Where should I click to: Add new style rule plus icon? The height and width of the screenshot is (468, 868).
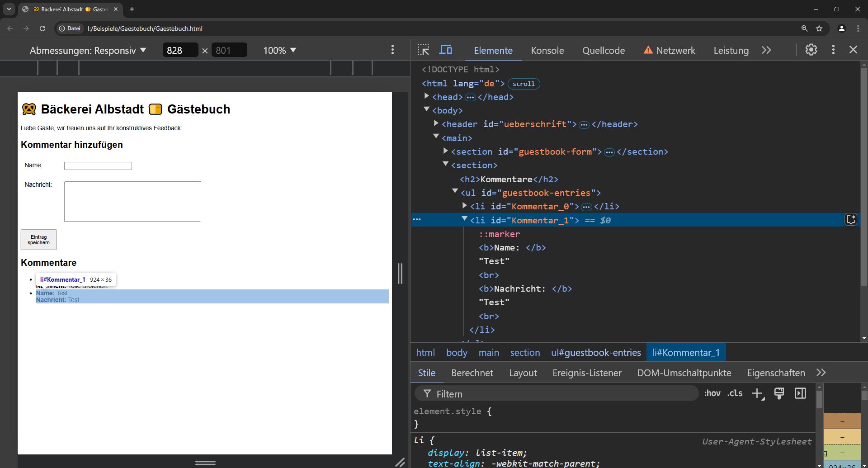tap(758, 393)
